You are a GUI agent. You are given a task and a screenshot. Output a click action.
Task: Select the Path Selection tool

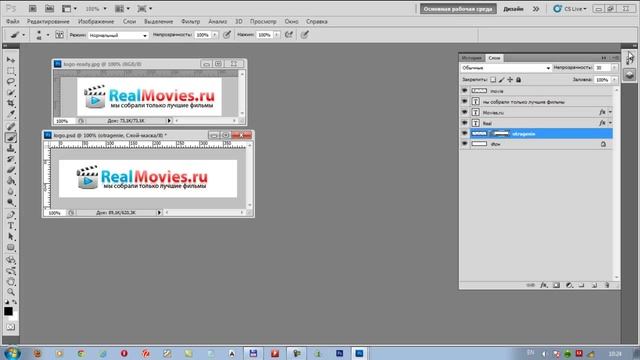11,237
